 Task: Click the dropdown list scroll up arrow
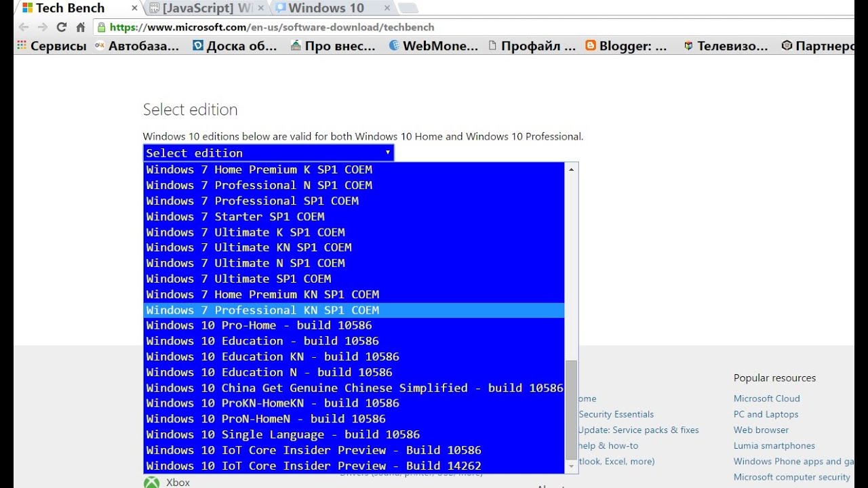571,169
